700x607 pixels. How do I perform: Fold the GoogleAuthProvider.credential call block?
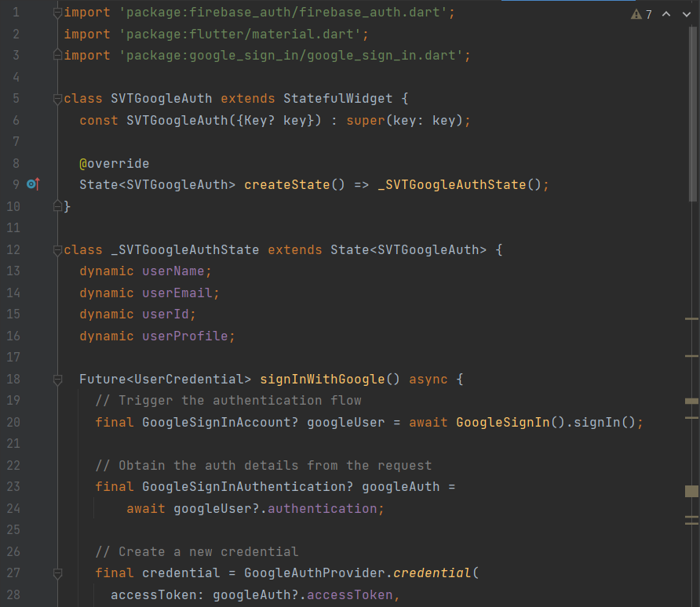pyautogui.click(x=57, y=573)
